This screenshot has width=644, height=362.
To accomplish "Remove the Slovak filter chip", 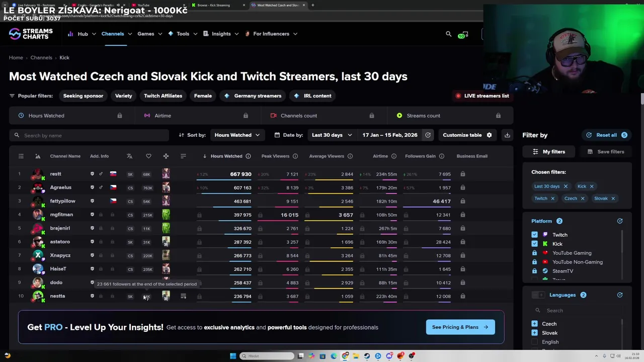I will click(x=613, y=199).
